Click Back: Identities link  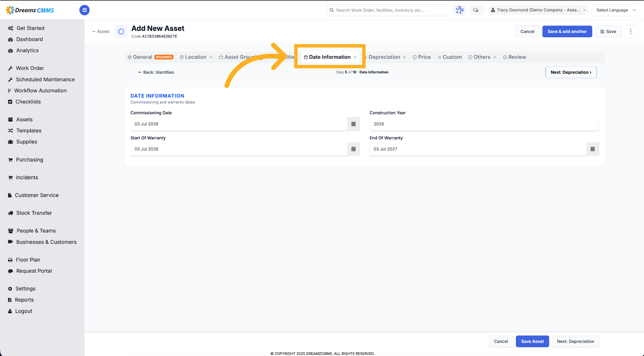(156, 72)
